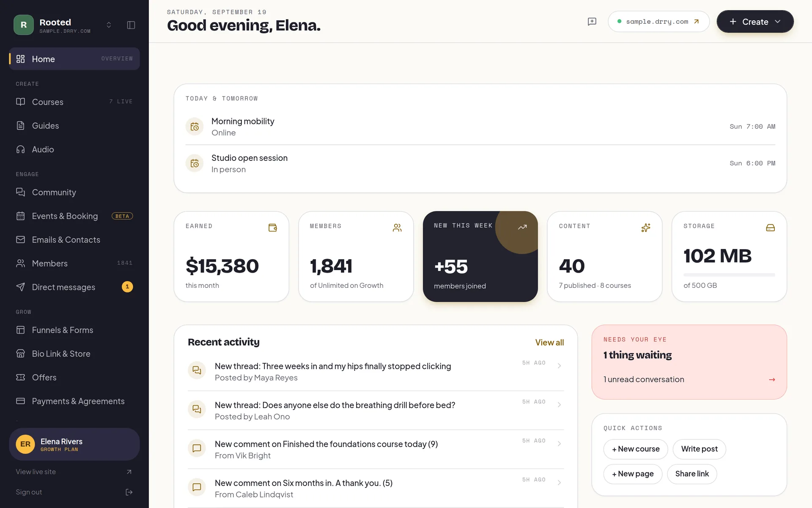Open Courses in the sidebar
Image resolution: width=812 pixels, height=508 pixels.
(x=74, y=102)
